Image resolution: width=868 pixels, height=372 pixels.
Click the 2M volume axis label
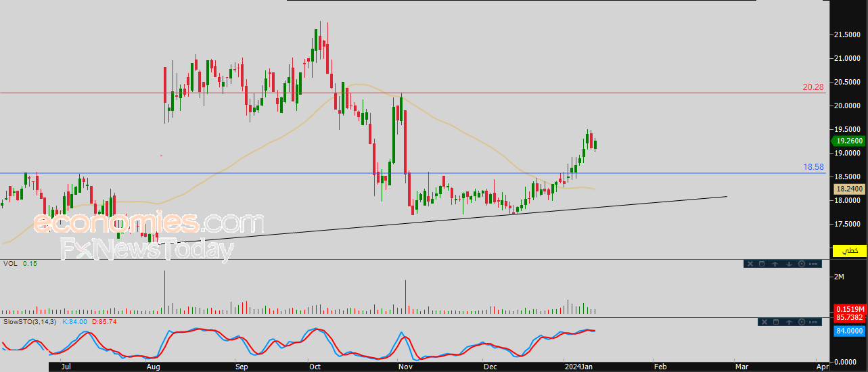click(x=840, y=277)
